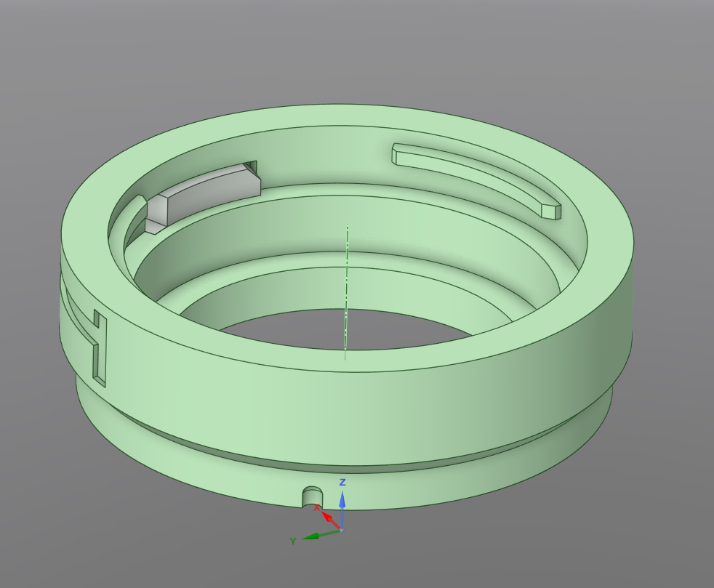Click the red X axis arrow

click(331, 520)
